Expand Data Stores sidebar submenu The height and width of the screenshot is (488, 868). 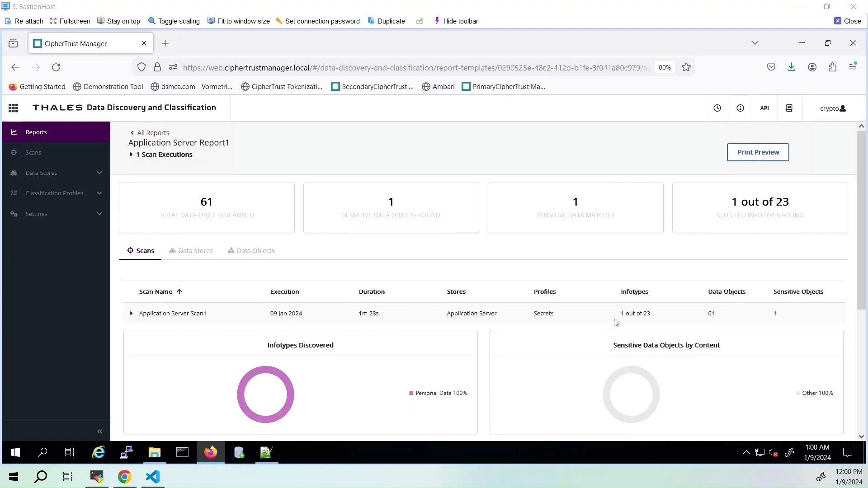coord(99,173)
